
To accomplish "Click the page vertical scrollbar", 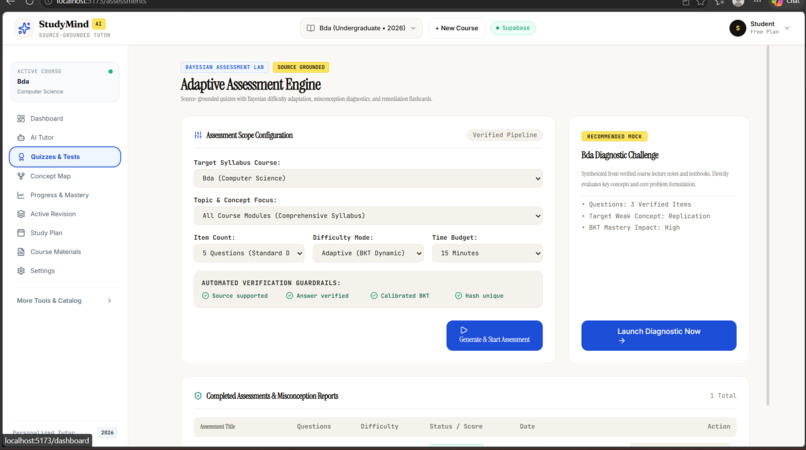I will [x=768, y=225].
